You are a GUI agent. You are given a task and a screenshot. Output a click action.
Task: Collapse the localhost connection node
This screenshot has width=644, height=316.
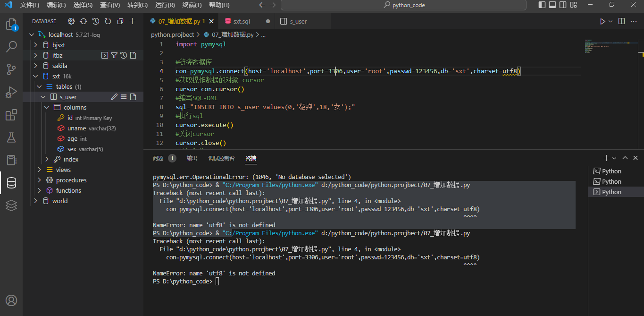click(32, 34)
